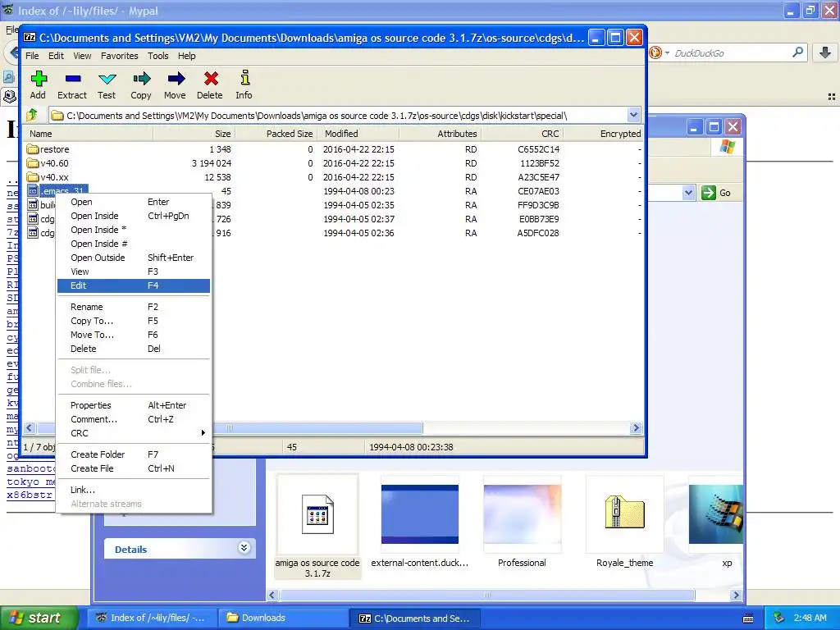Open the 7-Zip View menu

[83, 56]
